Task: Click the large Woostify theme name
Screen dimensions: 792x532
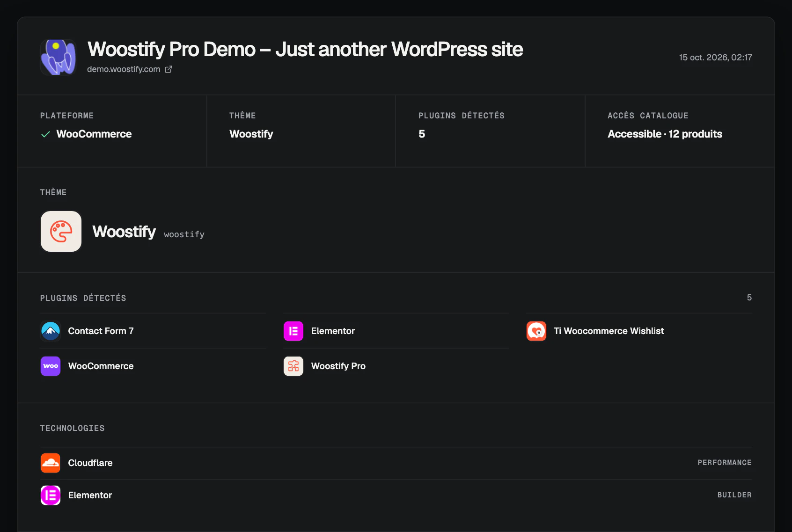Action: pyautogui.click(x=124, y=232)
